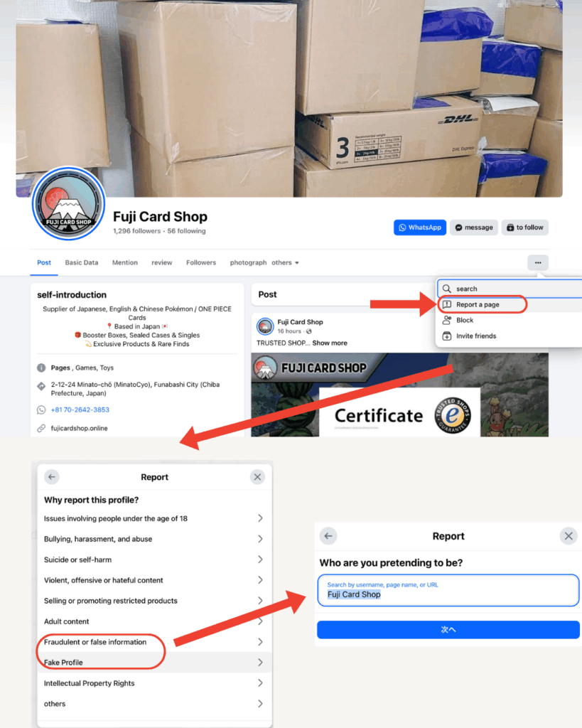Close the first Report dialog
The image size is (582, 728).
(257, 477)
